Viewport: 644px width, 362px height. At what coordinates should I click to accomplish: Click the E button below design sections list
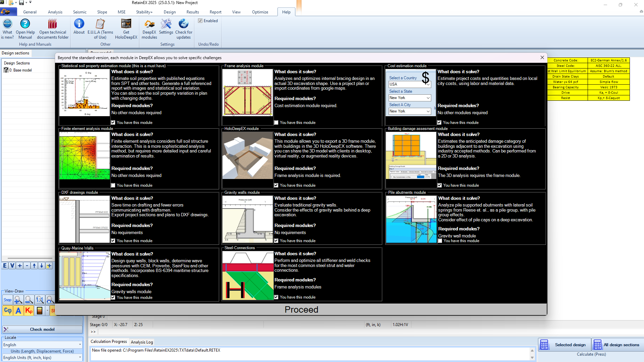[5, 266]
